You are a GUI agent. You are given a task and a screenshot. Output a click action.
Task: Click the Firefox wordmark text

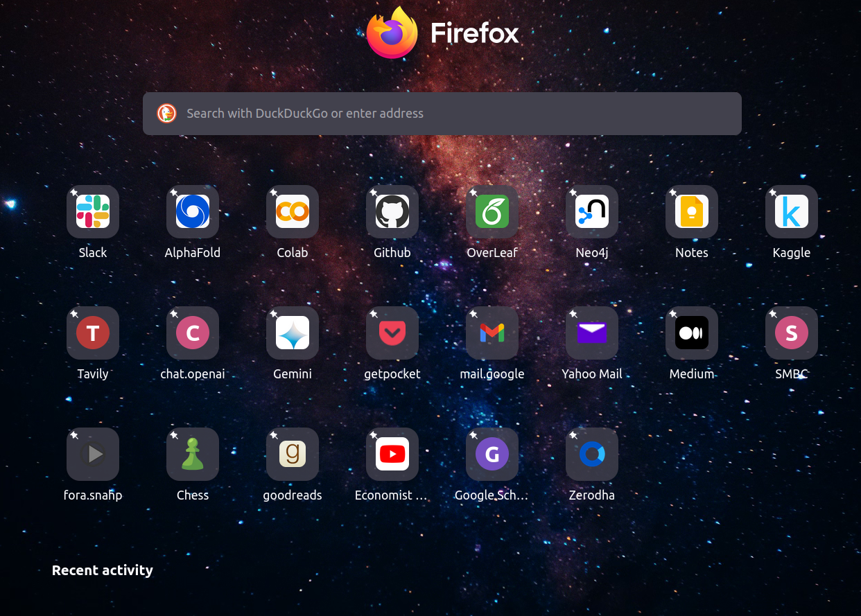pyautogui.click(x=475, y=33)
